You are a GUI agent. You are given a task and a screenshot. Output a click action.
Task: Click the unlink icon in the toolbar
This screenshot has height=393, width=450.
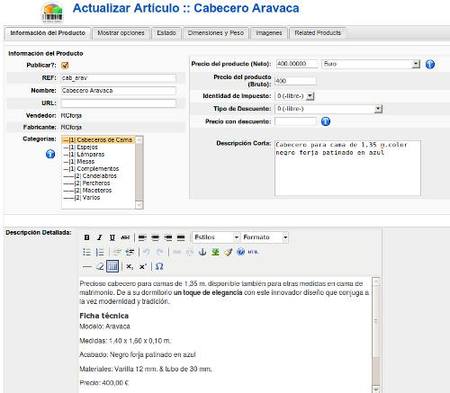click(189, 252)
